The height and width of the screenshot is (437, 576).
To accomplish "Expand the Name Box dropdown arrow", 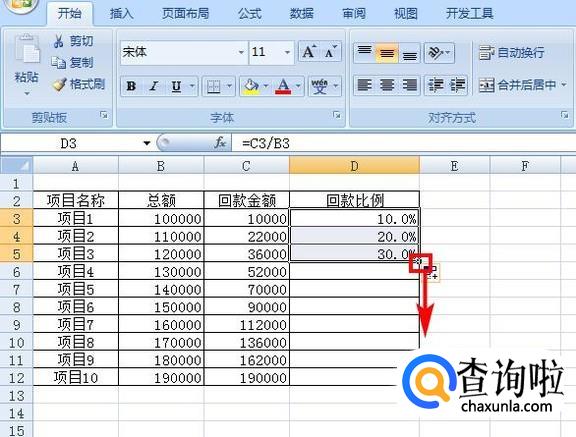I will pyautogui.click(x=147, y=143).
